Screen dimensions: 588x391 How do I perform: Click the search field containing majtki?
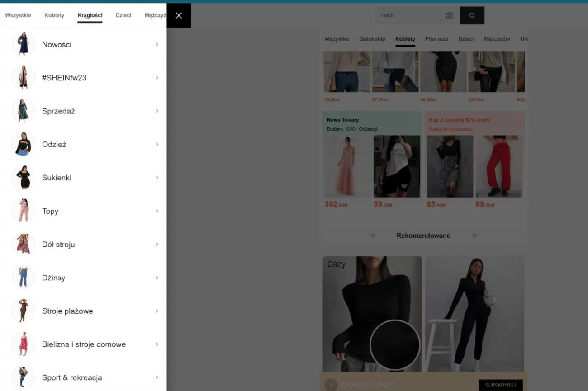point(409,15)
